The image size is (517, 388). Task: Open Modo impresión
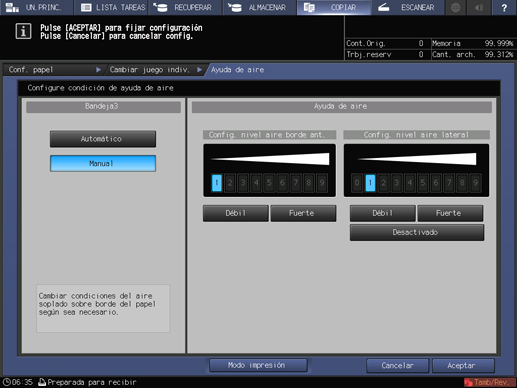pos(258,365)
